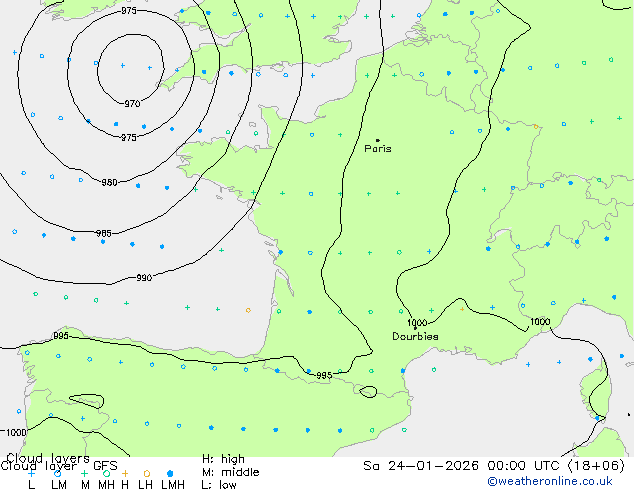Click the Dourbies city label
The image size is (634, 490).
(x=415, y=336)
